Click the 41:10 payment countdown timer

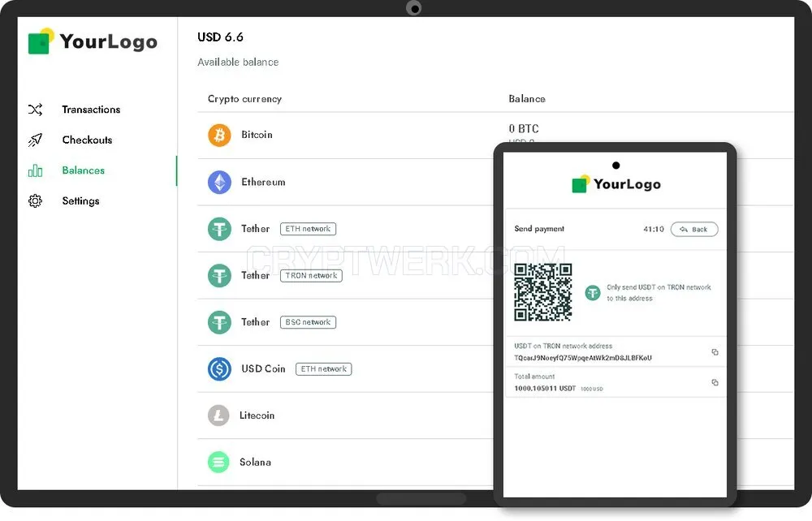(654, 229)
